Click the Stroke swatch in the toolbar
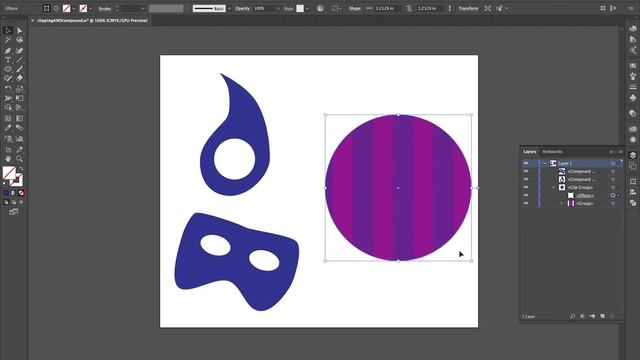This screenshot has width=640, height=360. click(x=17, y=180)
